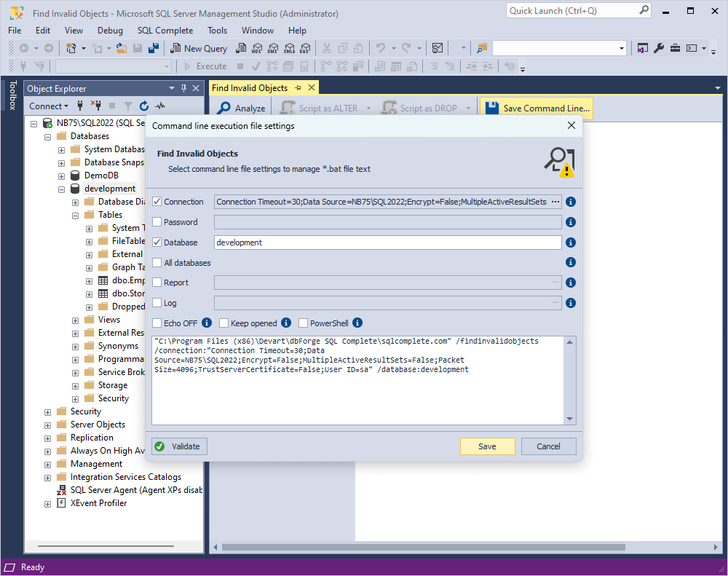The height and width of the screenshot is (576, 728).
Task: Click the Connect Object Explorer plug icon
Action: [x=80, y=106]
